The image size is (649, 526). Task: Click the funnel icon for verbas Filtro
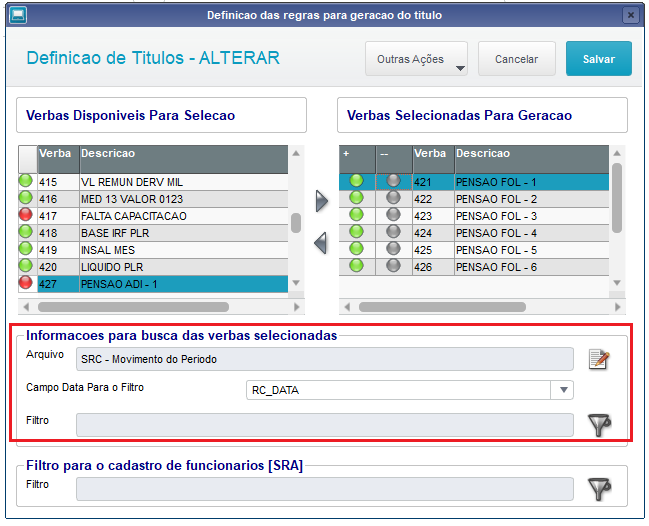(x=599, y=425)
